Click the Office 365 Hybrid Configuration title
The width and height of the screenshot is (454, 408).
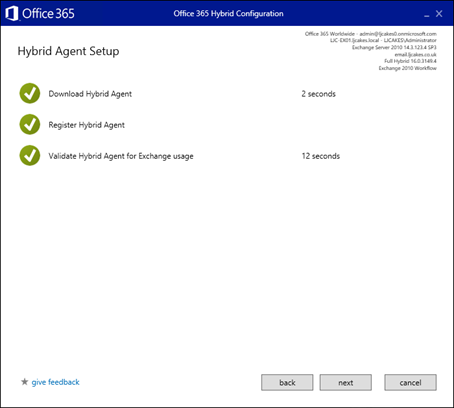tap(228, 14)
